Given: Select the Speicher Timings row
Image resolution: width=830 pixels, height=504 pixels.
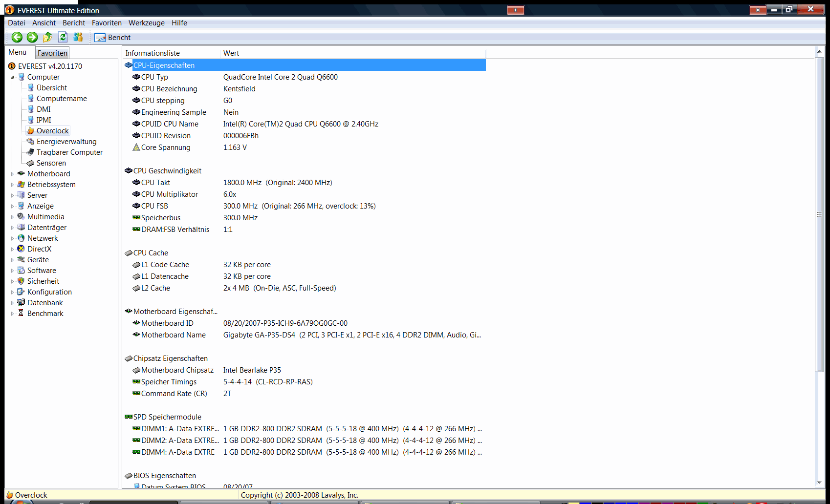Looking at the screenshot, I should pyautogui.click(x=305, y=382).
